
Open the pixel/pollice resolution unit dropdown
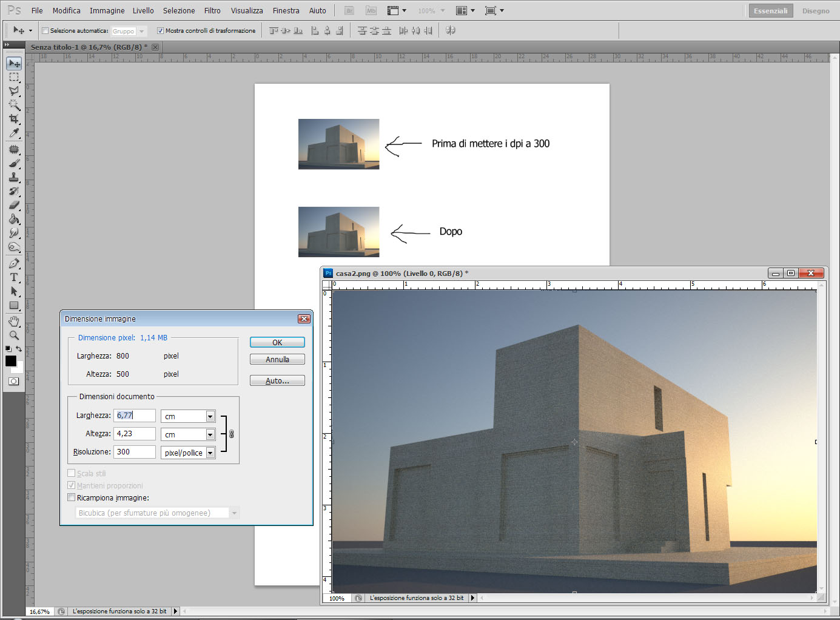click(188, 453)
